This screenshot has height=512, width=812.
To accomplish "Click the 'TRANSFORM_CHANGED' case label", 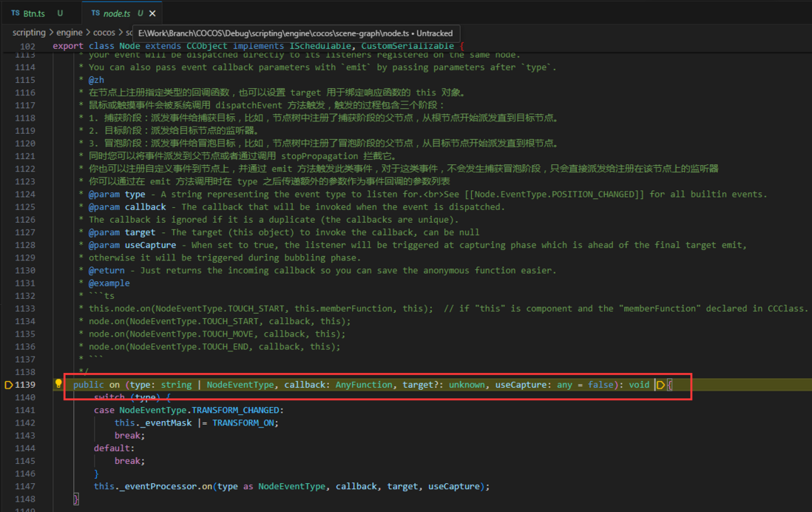I will tap(236, 411).
